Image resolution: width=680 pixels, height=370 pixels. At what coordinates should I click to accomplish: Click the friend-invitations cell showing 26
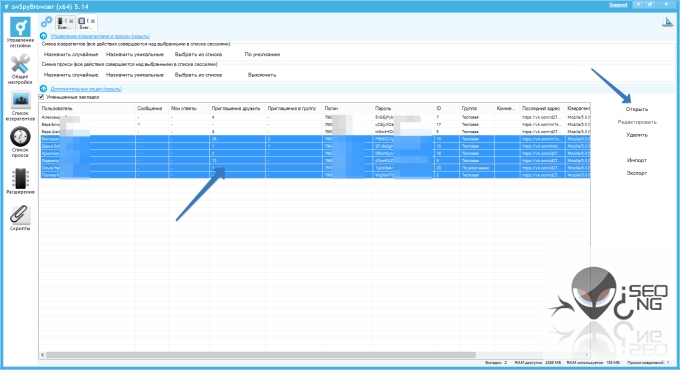237,139
